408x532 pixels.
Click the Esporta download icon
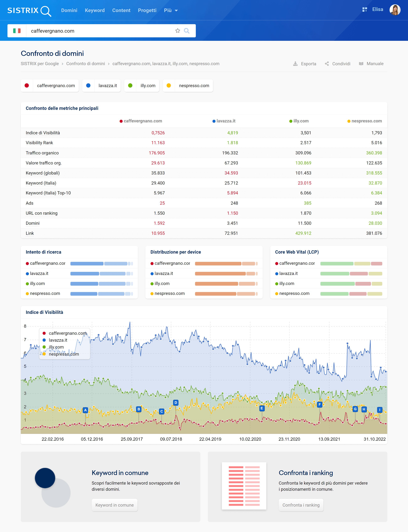295,64
